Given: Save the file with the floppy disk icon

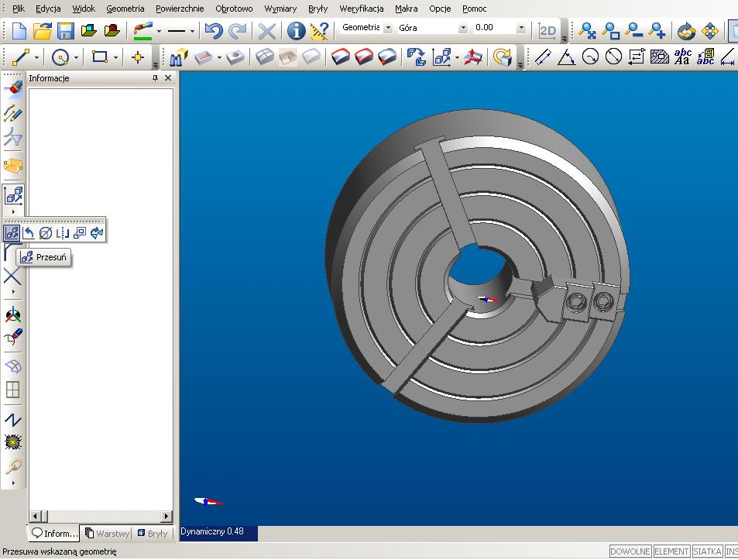Looking at the screenshot, I should pos(65,31).
